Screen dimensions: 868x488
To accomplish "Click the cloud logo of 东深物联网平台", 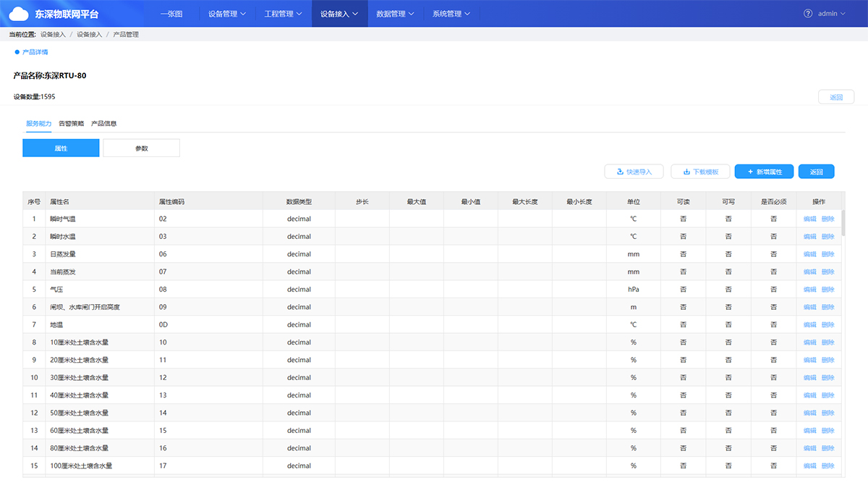I will pyautogui.click(x=19, y=13).
